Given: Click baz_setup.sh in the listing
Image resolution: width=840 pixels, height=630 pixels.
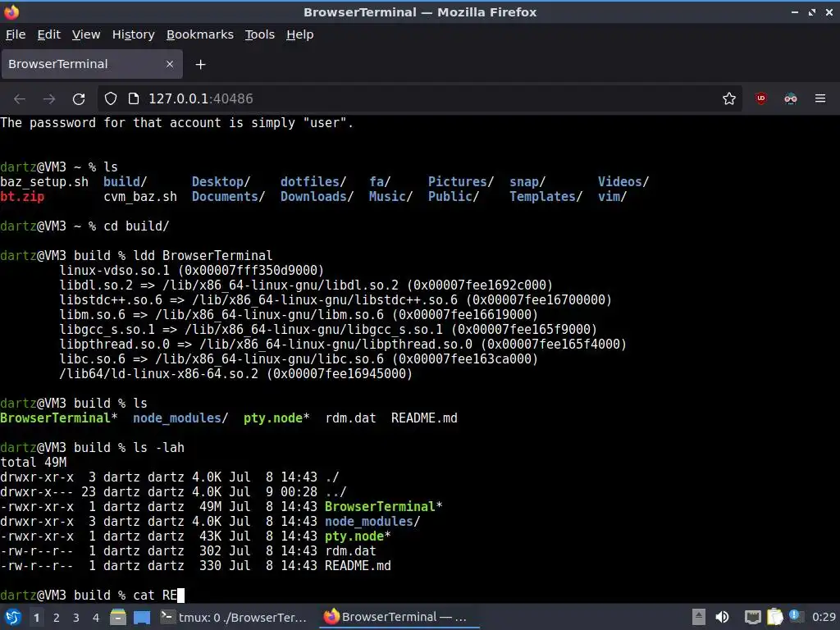Looking at the screenshot, I should pos(44,181).
